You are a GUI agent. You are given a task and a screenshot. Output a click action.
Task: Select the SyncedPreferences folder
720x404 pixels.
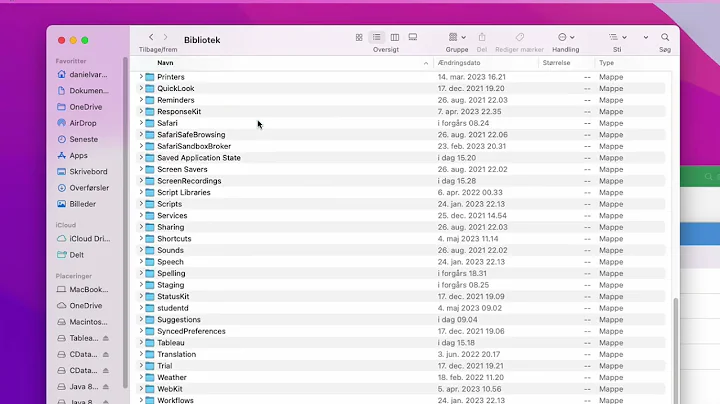(x=401, y=331)
